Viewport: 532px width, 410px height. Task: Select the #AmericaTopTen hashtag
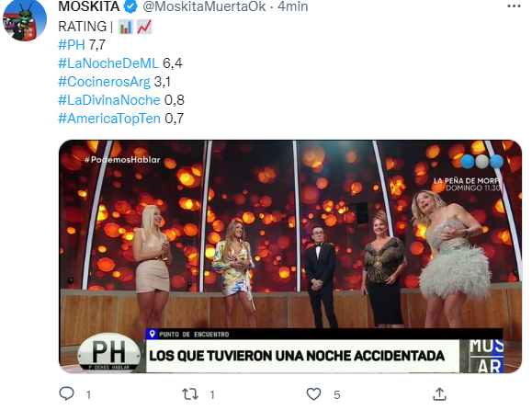(x=109, y=119)
